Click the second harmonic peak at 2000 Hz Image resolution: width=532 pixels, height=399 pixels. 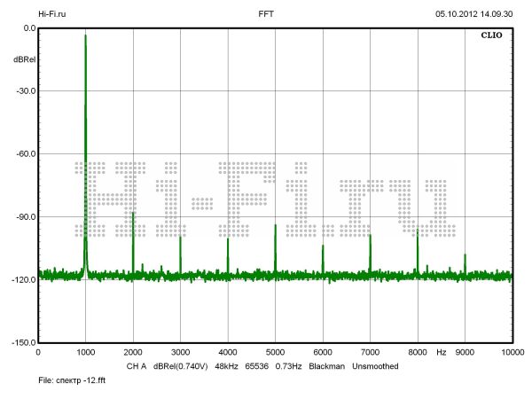click(133, 215)
